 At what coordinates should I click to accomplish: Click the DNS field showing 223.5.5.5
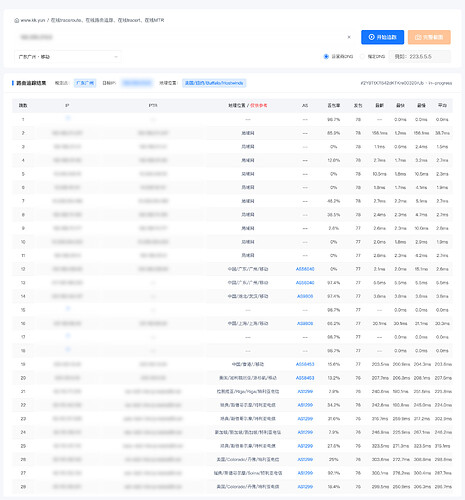420,57
